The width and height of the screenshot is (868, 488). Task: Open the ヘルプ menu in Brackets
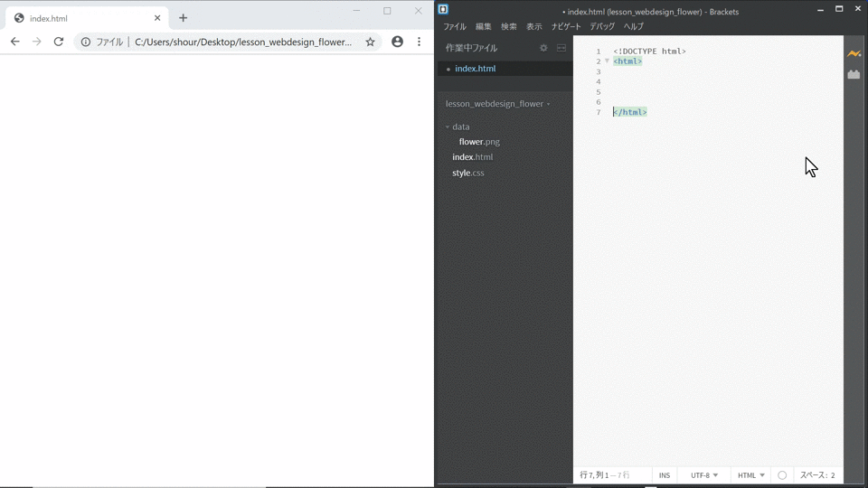coord(633,26)
